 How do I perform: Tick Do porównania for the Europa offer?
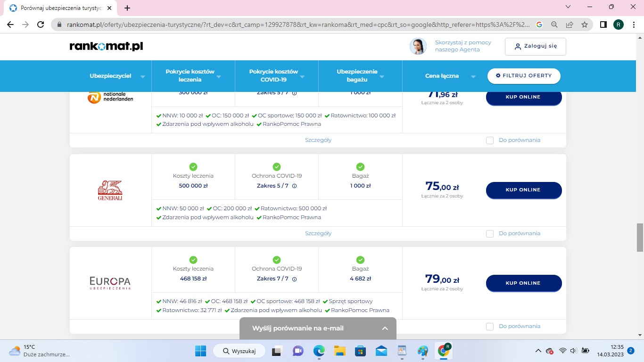(490, 327)
